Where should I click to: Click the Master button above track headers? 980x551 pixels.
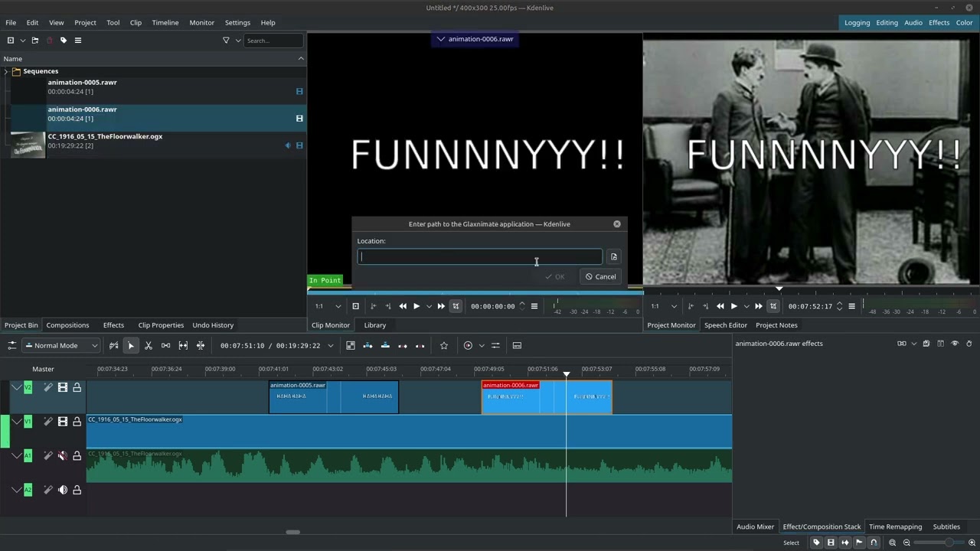click(43, 369)
